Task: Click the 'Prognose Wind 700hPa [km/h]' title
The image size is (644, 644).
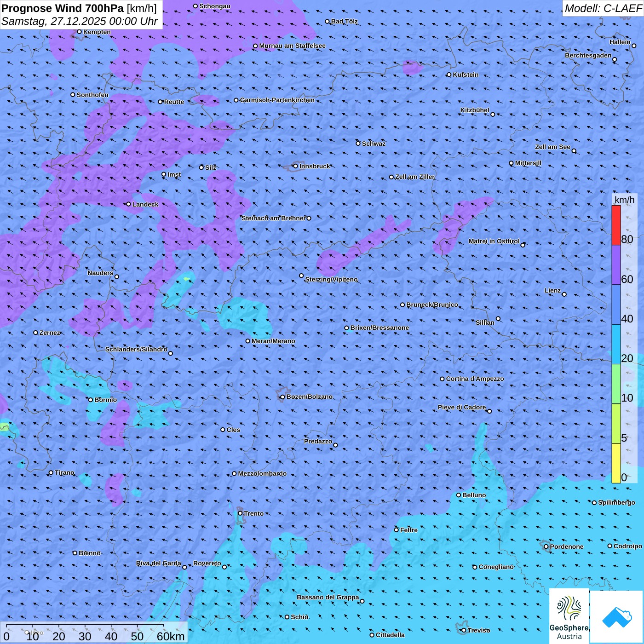Action: (79, 8)
